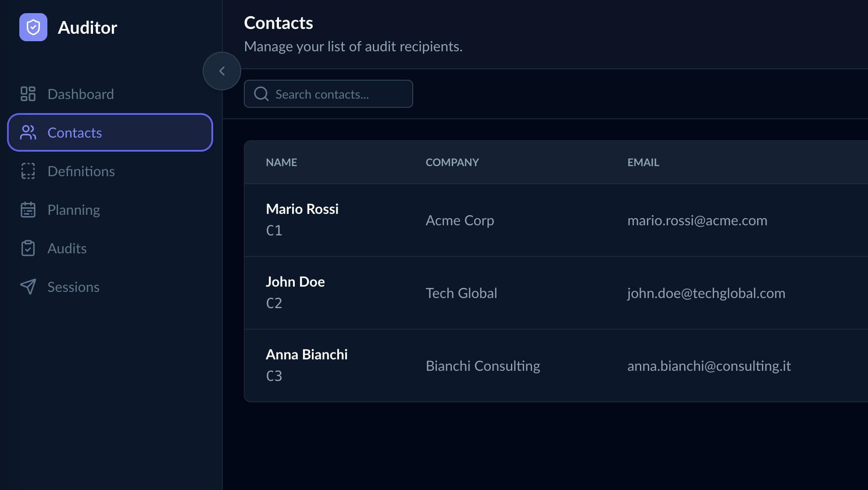Select the Planning calendar icon
The image size is (868, 490).
tap(28, 209)
